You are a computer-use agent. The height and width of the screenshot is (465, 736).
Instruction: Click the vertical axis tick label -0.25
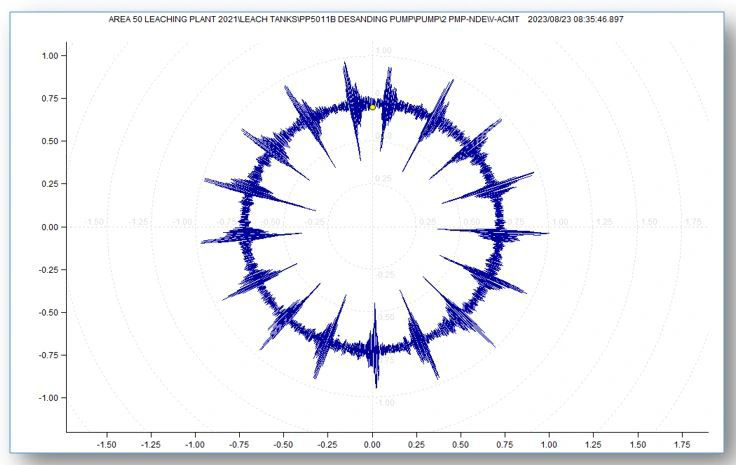(49, 270)
